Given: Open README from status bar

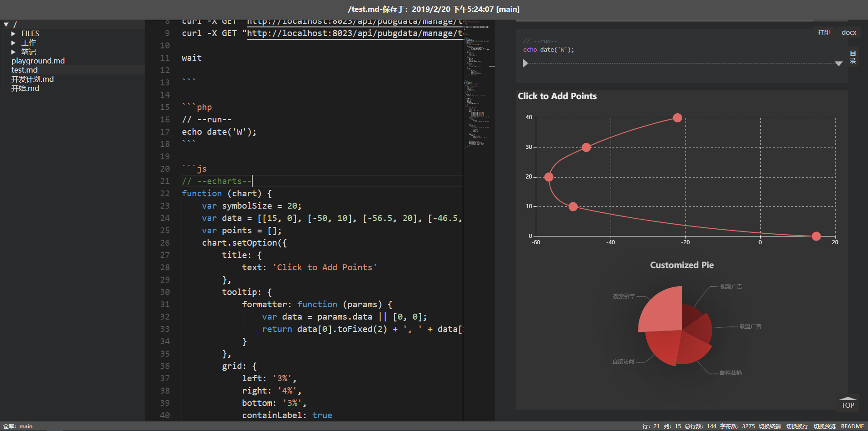Looking at the screenshot, I should [x=852, y=426].
